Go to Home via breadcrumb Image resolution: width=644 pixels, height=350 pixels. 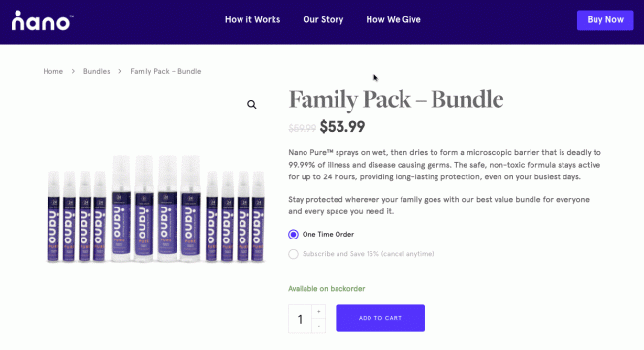tap(53, 71)
